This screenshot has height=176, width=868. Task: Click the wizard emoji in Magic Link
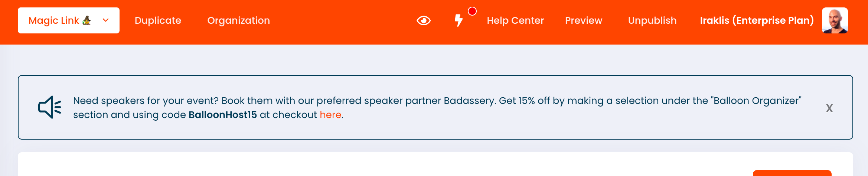point(87,20)
